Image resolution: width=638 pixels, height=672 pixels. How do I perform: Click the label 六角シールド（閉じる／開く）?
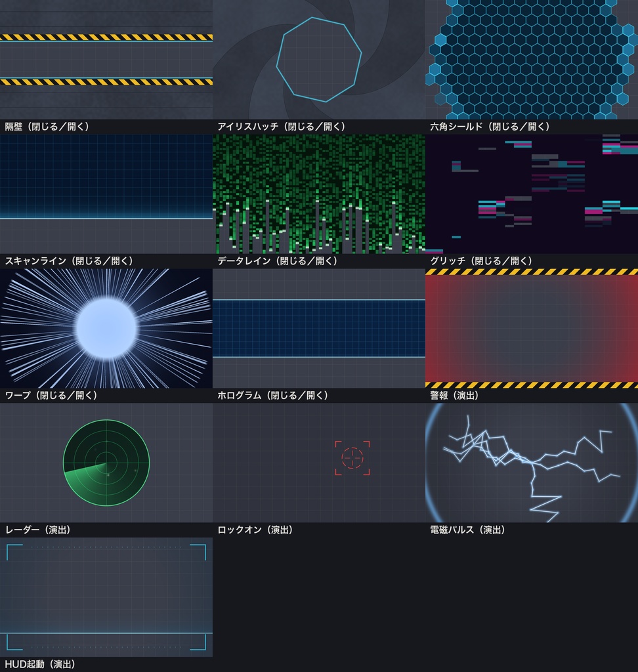(x=490, y=127)
